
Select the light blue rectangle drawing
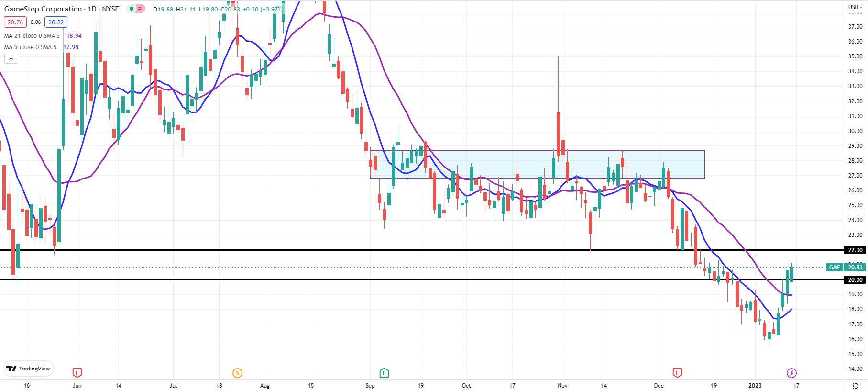[537, 165]
